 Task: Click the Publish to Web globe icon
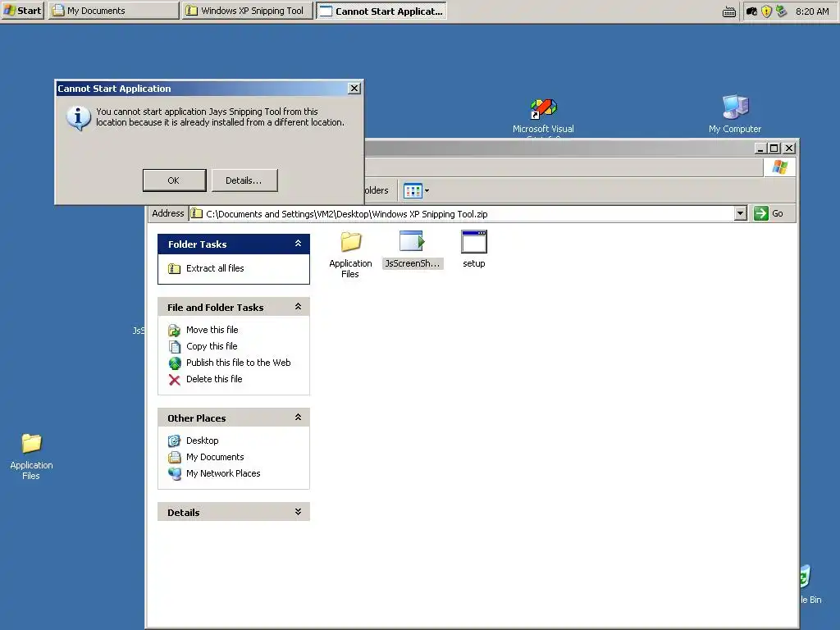175,363
